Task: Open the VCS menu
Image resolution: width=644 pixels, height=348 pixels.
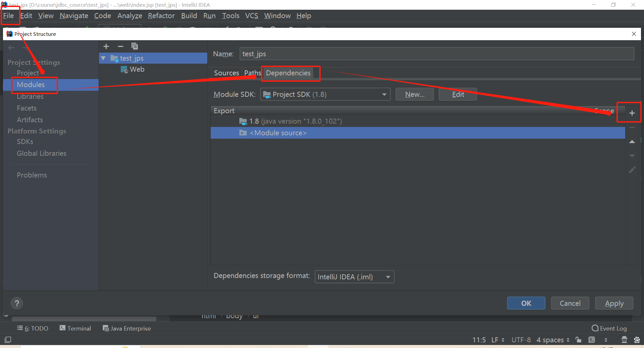Action: click(252, 16)
